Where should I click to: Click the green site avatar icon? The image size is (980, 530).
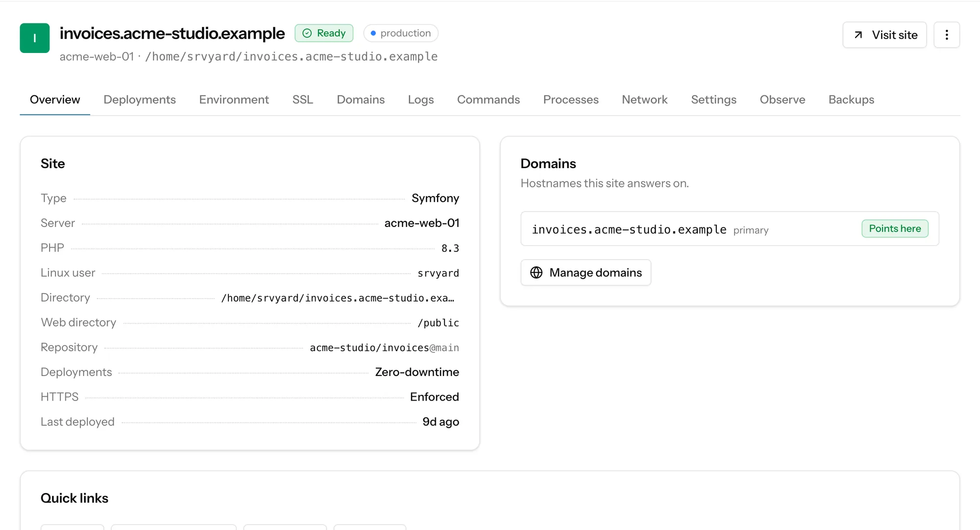point(34,38)
